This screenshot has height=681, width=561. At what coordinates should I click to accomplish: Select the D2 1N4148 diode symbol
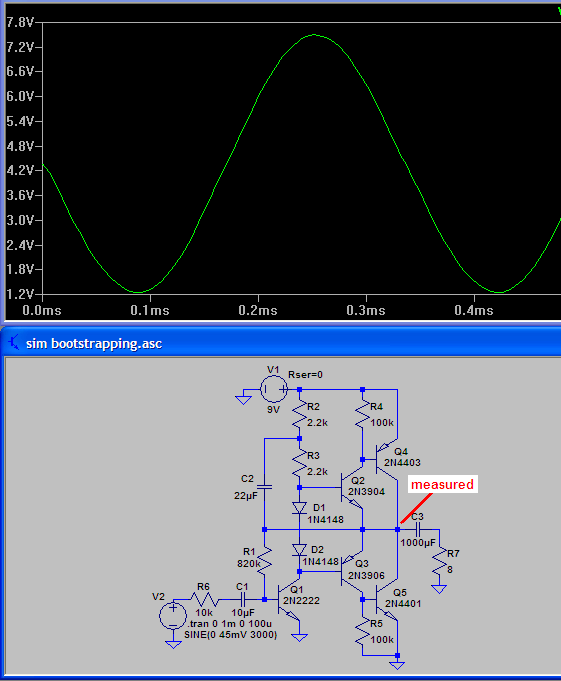[299, 550]
